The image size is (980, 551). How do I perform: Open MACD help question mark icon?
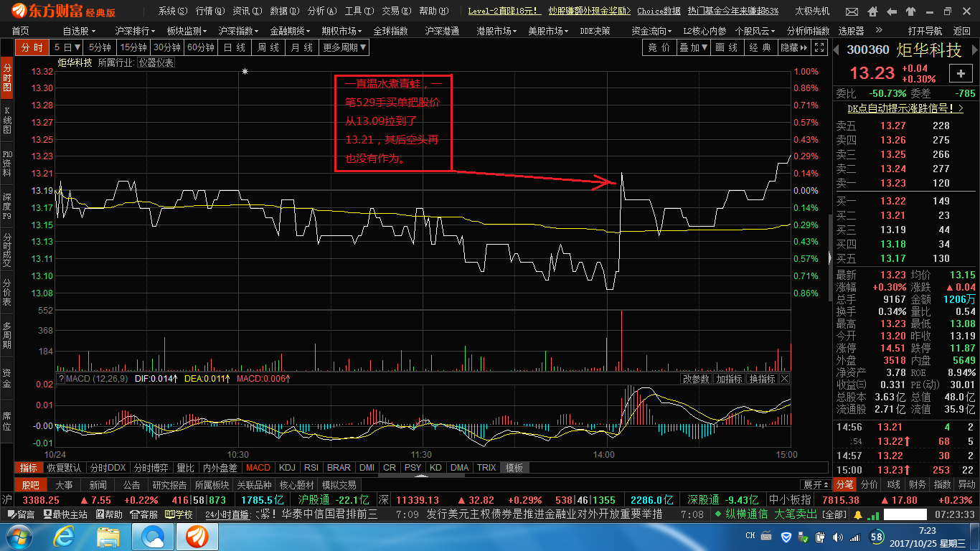pyautogui.click(x=61, y=379)
